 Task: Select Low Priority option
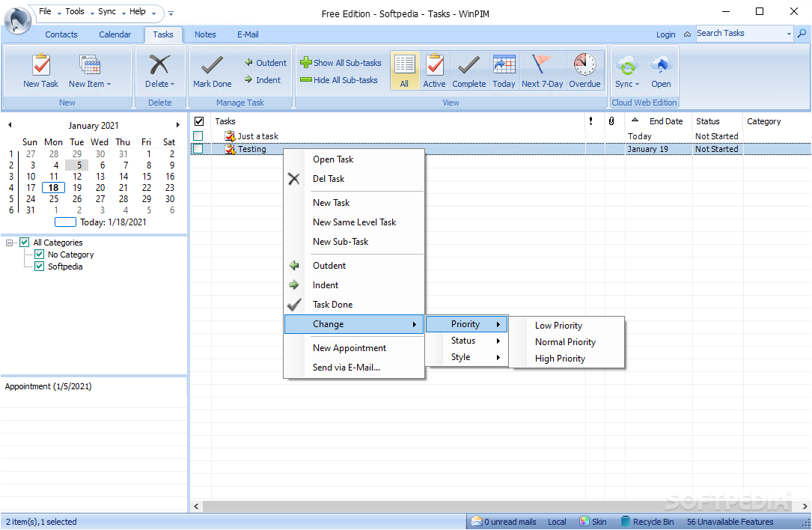click(567, 326)
